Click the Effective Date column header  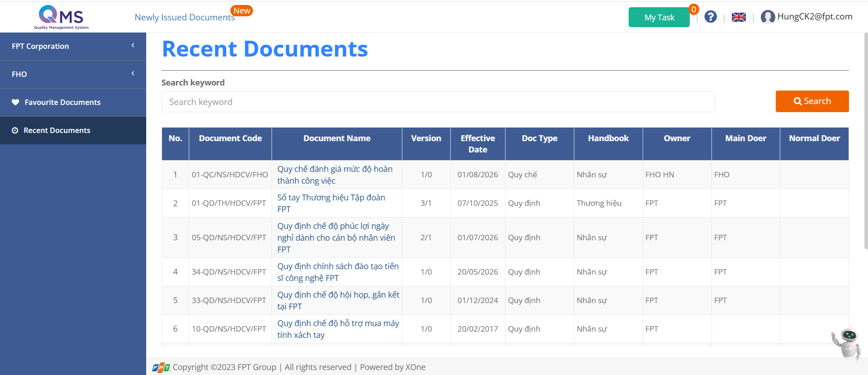[478, 144]
